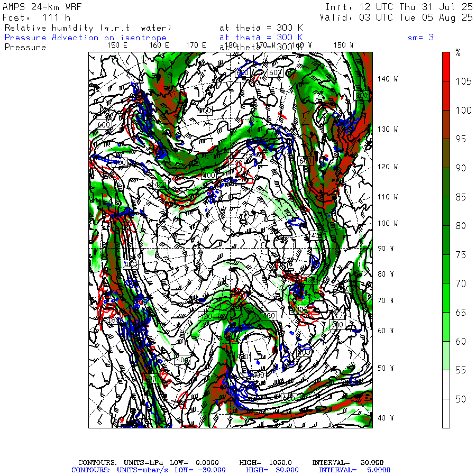Viewport: 476px width, 476px height.
Task: Pick the brown color segment between 90 and 95
Action: (x=446, y=153)
